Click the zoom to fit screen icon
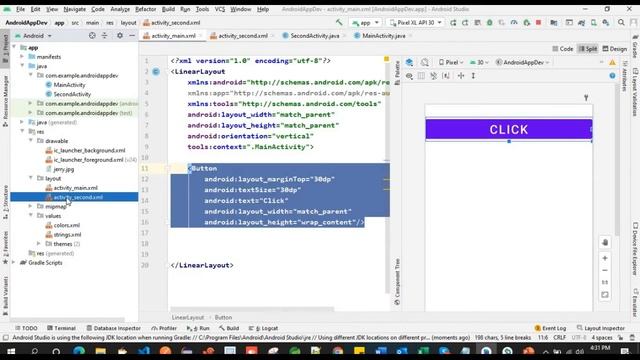 (605, 294)
